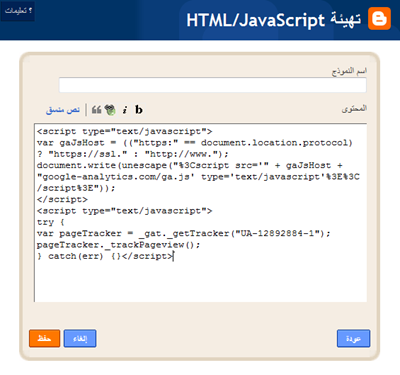The image size is (400, 375).
Task: Click the orange Save button (حفظ)
Action: pyautogui.click(x=44, y=338)
